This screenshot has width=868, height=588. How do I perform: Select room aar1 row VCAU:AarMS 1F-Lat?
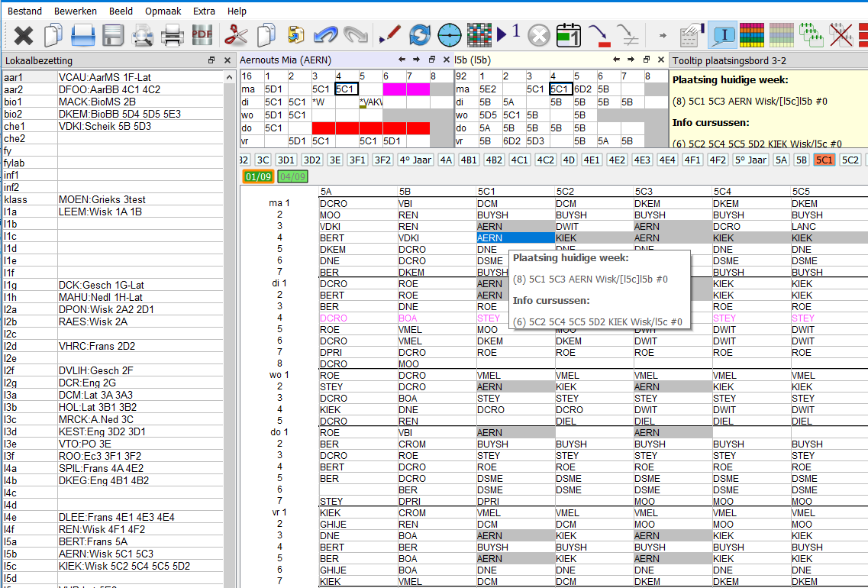(x=113, y=78)
